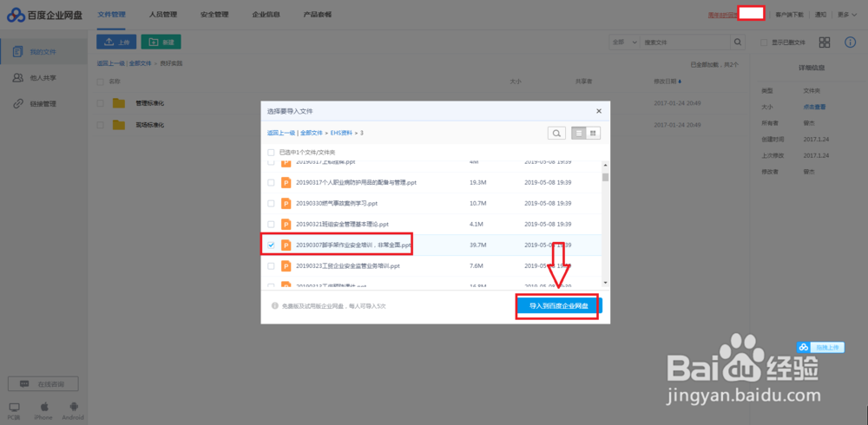Screen dimensions: 868x425
Task: Toggle dialog select-all checkbox 已选中1个文件
Action: coord(271,152)
